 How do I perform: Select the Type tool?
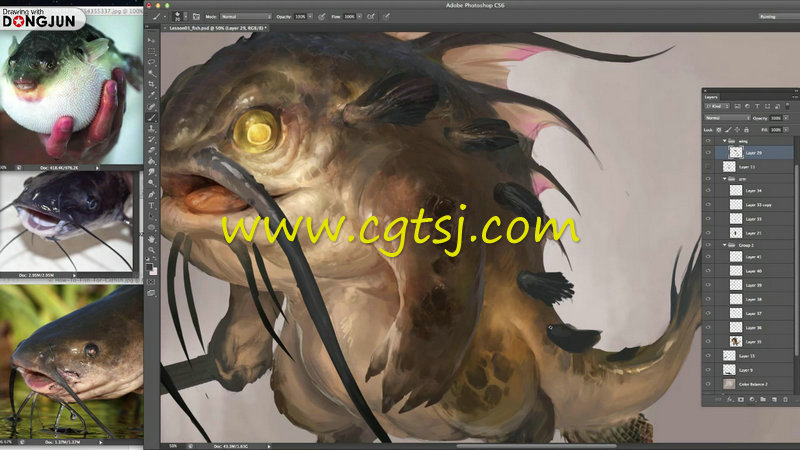152,205
